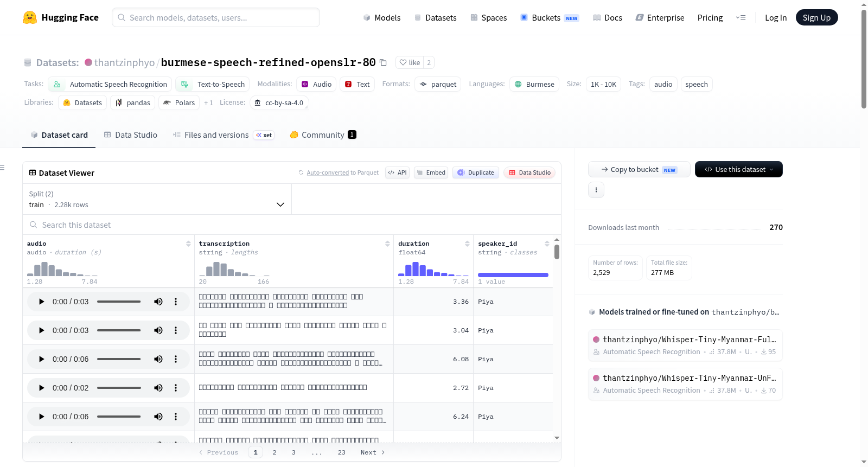Play the 6.08 second audio row
The image size is (868, 467).
[41, 359]
